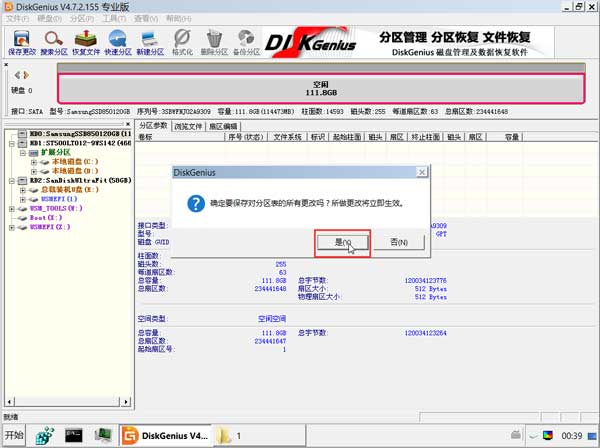The height and width of the screenshot is (448, 600).
Task: Click tree scrollbar right arrow
Action: coord(126,402)
